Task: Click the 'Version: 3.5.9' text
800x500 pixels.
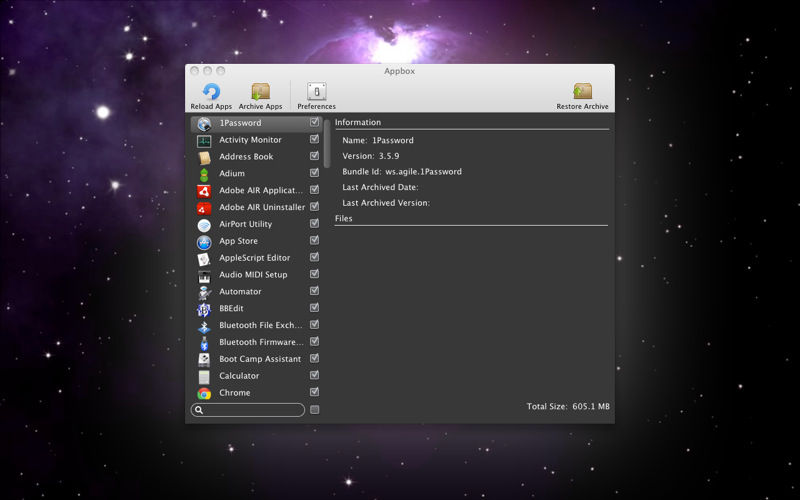Action: click(x=371, y=156)
